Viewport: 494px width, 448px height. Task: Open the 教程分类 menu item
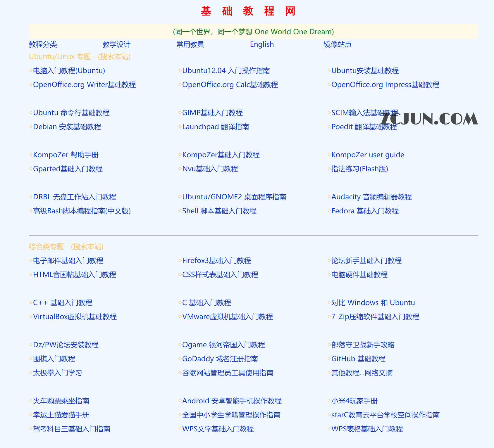click(x=43, y=44)
